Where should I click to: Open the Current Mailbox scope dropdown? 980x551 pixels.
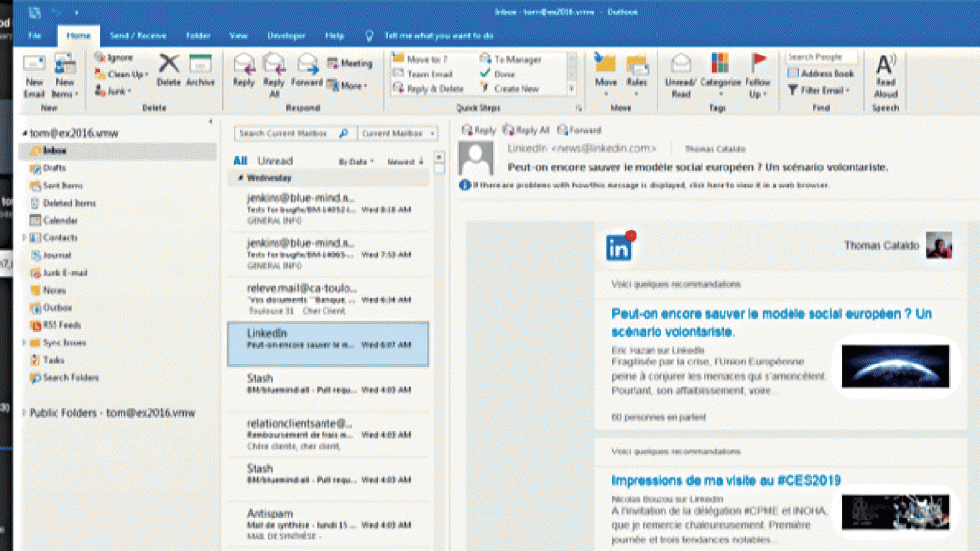coord(397,133)
